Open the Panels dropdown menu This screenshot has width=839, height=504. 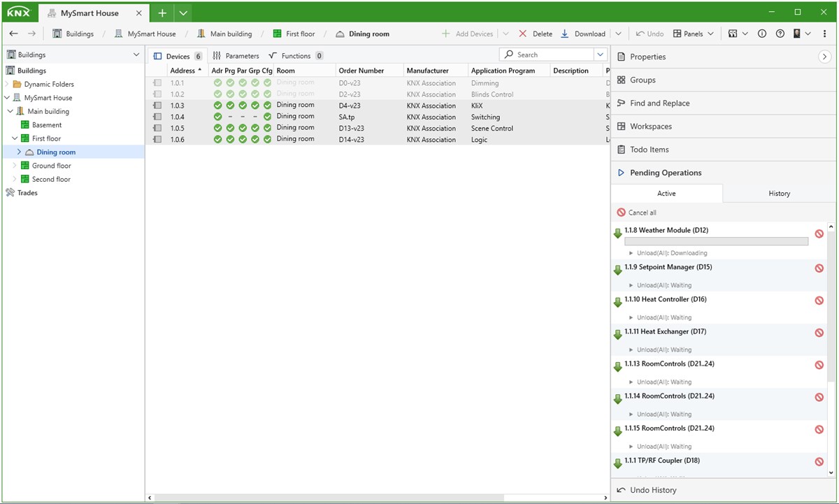pyautogui.click(x=694, y=34)
